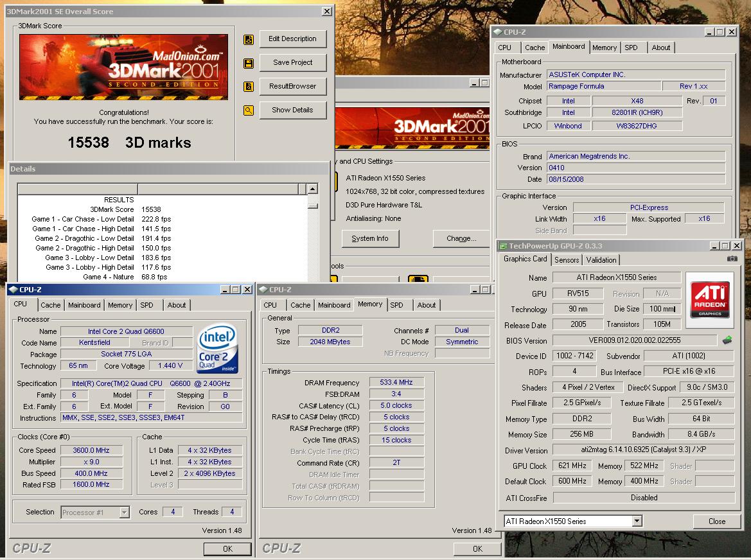Click the GPU-Z BIOS save chip icon
The image size is (751, 560).
coord(727,340)
